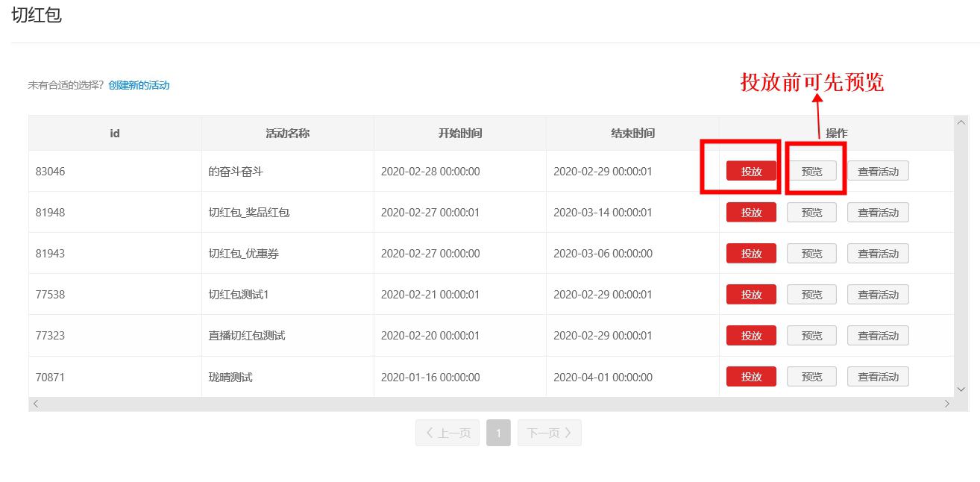The width and height of the screenshot is (980, 482).
Task: Click the 活动名称 column header
Action: tap(287, 134)
